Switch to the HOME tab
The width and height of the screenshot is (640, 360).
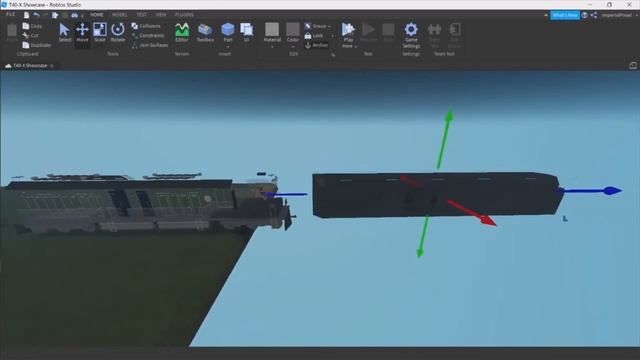tap(97, 15)
